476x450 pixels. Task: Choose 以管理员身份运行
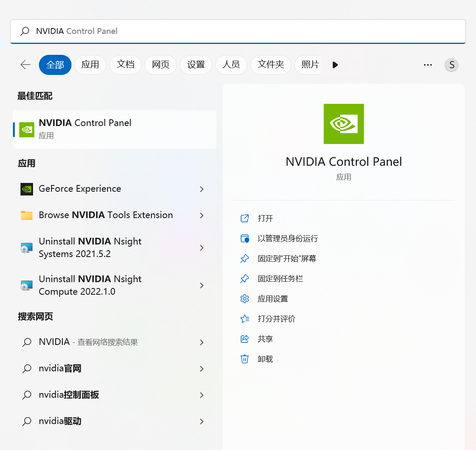coord(288,239)
